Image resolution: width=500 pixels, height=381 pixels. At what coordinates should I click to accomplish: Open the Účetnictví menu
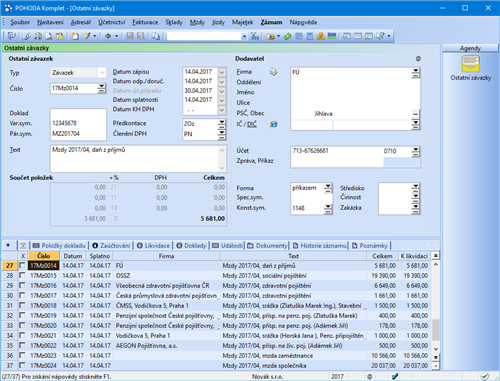tap(112, 22)
